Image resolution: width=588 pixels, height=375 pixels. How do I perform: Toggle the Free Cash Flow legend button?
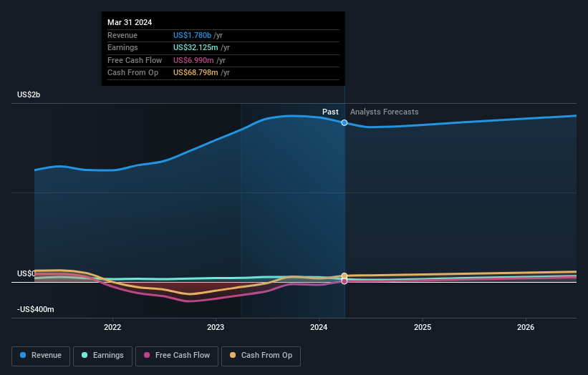(177, 356)
